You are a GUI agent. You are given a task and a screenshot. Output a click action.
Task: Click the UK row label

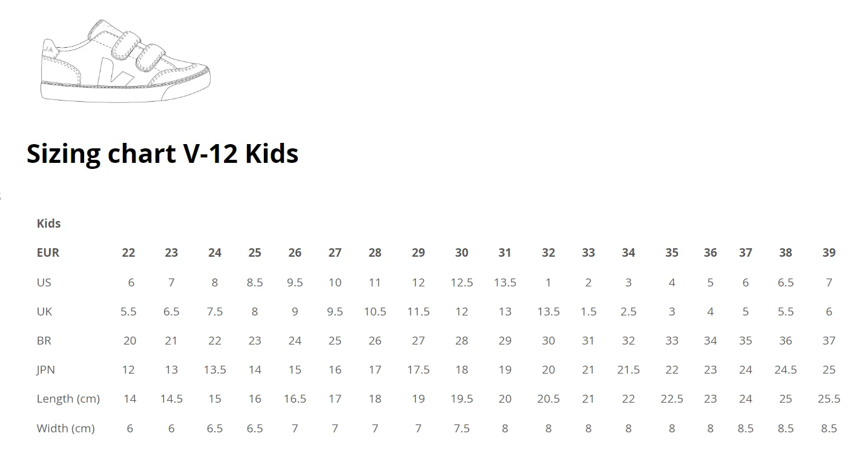pyautogui.click(x=44, y=311)
